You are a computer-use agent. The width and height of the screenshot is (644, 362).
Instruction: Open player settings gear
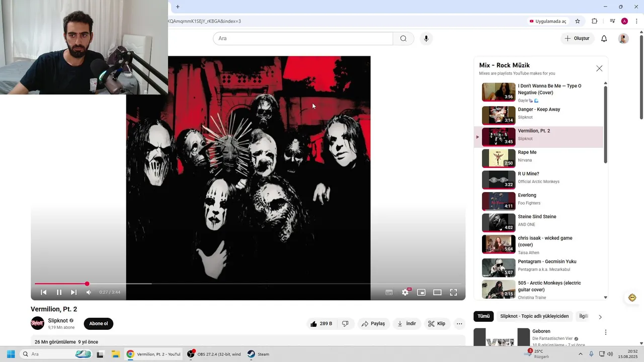click(405, 292)
